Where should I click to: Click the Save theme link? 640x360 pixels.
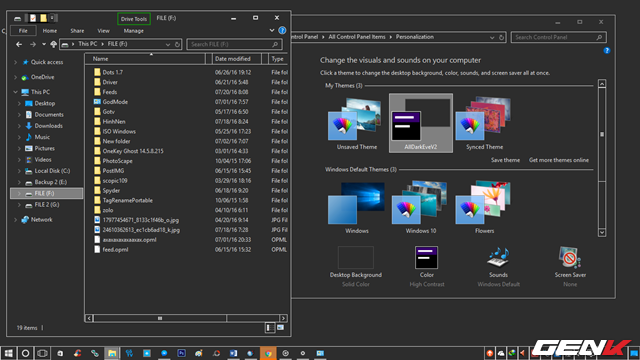coord(505,160)
